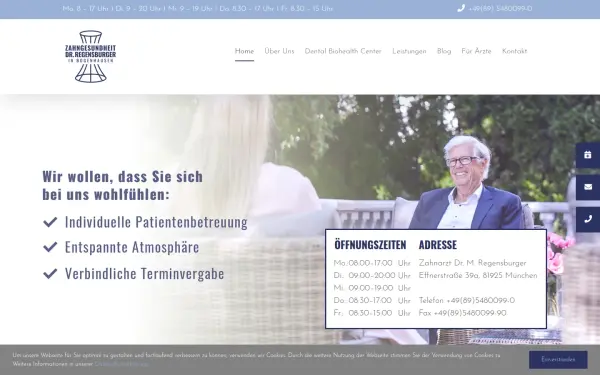Open the Blog page
The width and height of the screenshot is (600, 375).
(x=444, y=51)
